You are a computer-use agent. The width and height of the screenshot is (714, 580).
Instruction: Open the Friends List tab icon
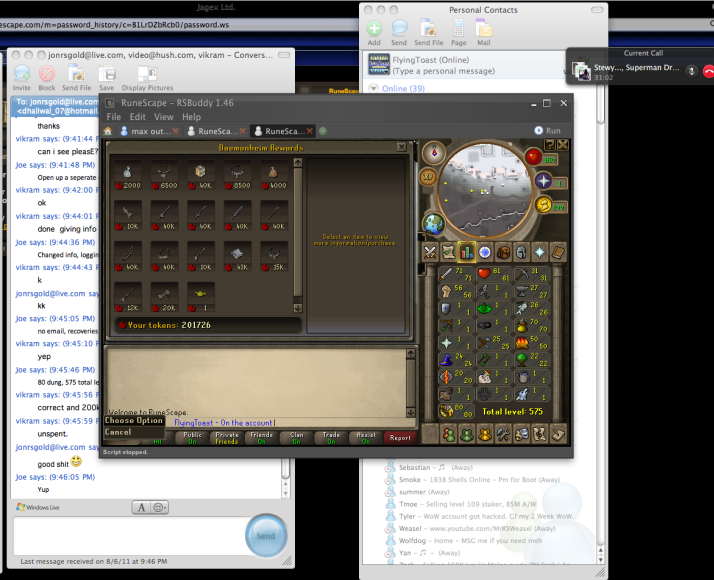tap(448, 434)
